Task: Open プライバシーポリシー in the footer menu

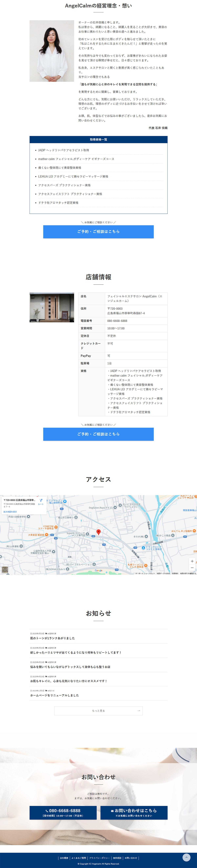Action: coord(99,858)
